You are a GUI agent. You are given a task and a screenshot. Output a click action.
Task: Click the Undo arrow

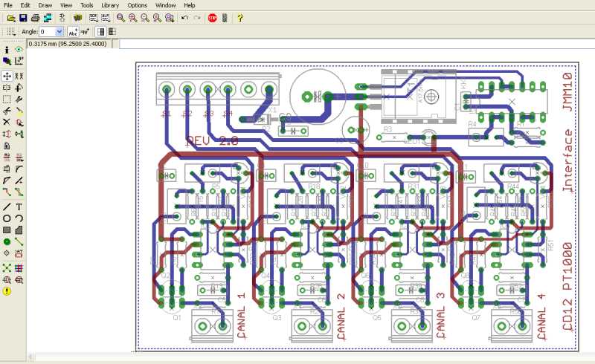pyautogui.click(x=184, y=18)
